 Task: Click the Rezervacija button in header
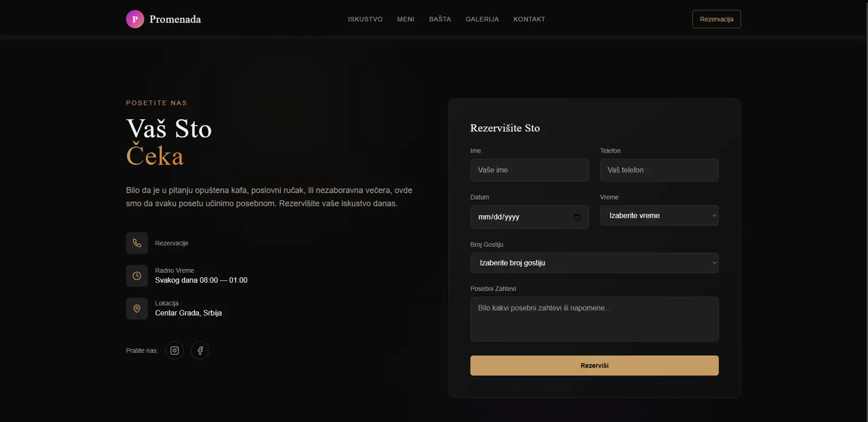click(x=716, y=19)
